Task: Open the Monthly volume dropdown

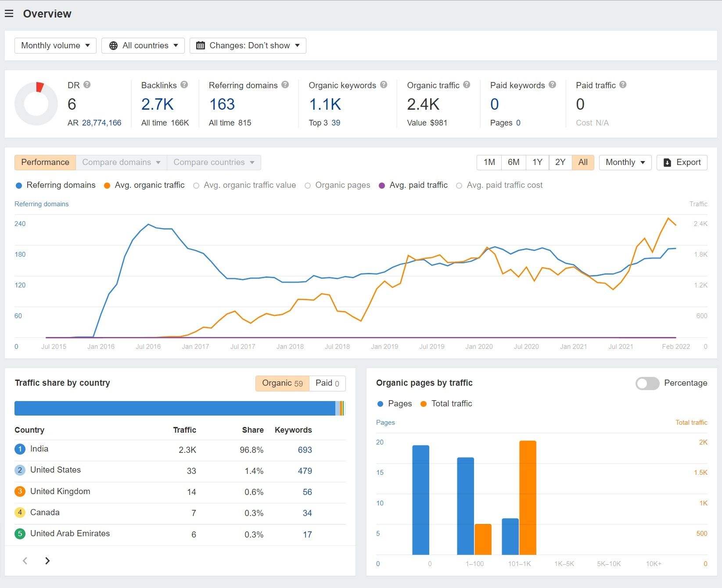Action: click(55, 46)
